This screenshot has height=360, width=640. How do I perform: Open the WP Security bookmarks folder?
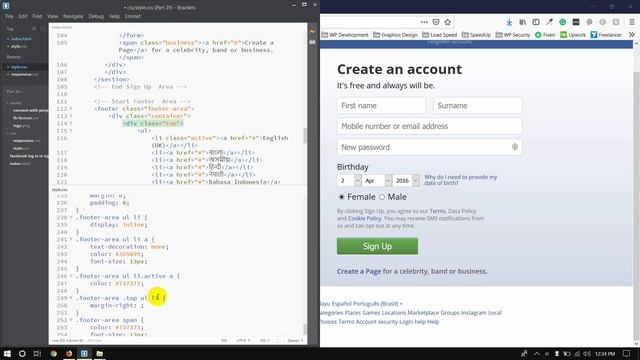point(513,35)
